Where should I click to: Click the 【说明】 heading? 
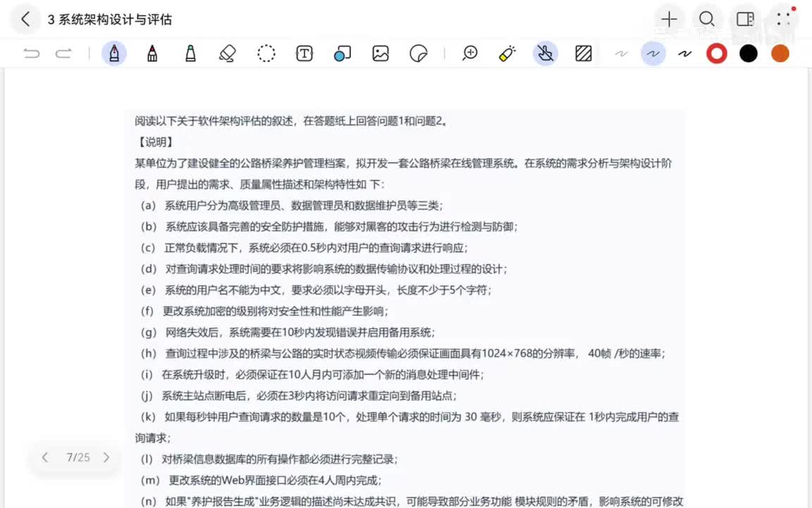155,142
